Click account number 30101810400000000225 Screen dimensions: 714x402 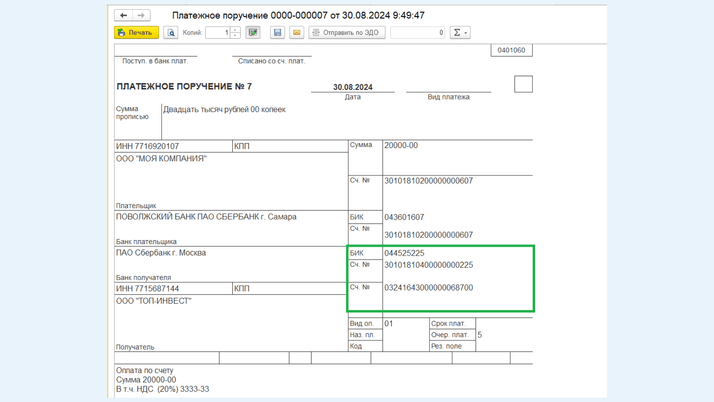(x=428, y=265)
